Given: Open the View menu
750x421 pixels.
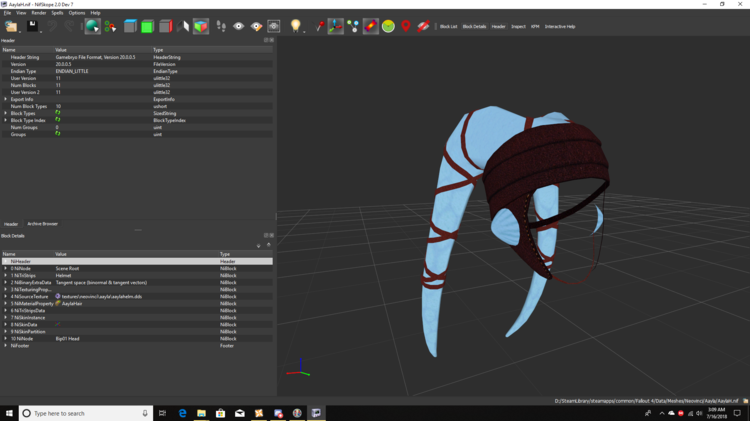Looking at the screenshot, I should pyautogui.click(x=21, y=13).
